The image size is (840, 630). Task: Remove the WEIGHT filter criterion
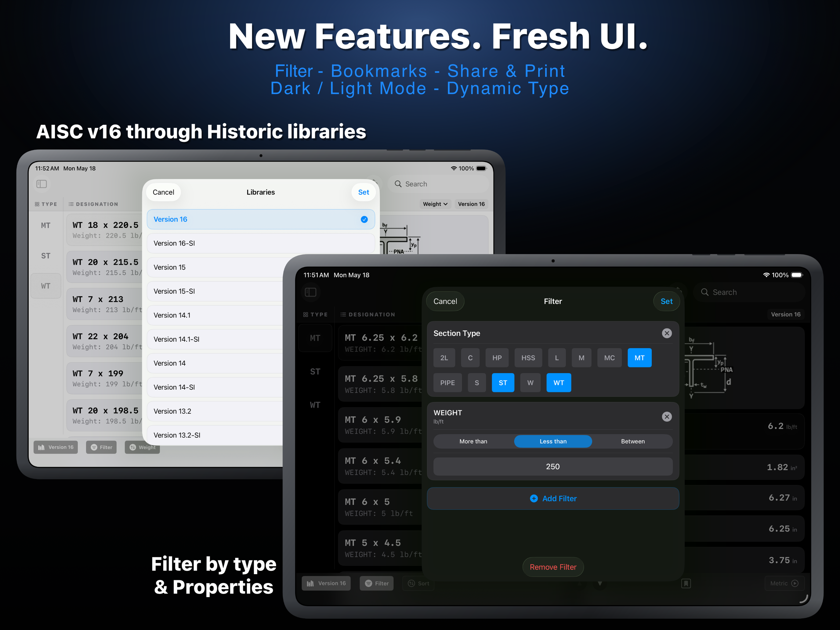coord(667,417)
